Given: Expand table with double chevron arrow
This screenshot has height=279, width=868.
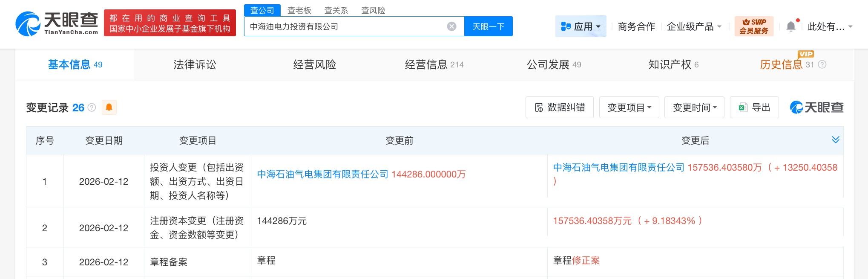Looking at the screenshot, I should [835, 140].
